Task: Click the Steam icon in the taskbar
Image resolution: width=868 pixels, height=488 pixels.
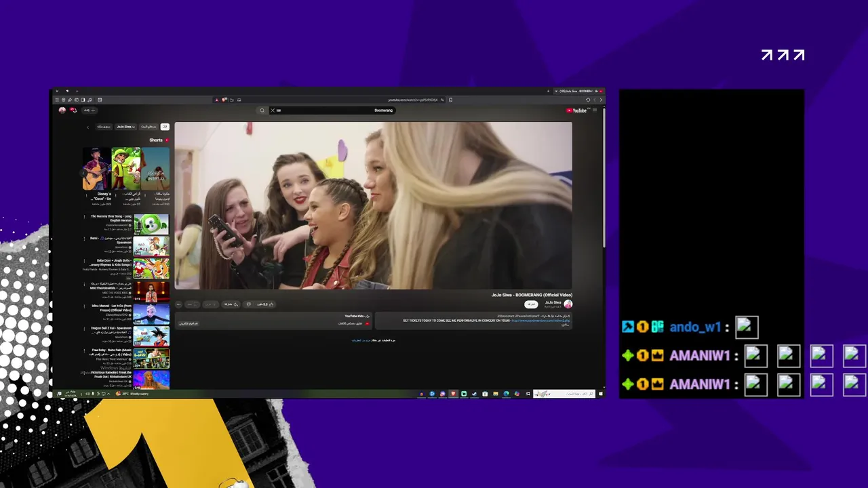Action: pos(474,394)
